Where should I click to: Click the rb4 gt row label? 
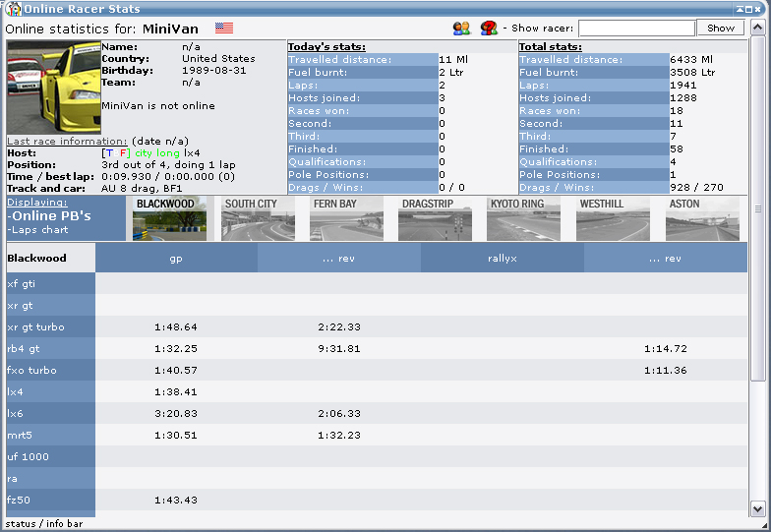24,348
